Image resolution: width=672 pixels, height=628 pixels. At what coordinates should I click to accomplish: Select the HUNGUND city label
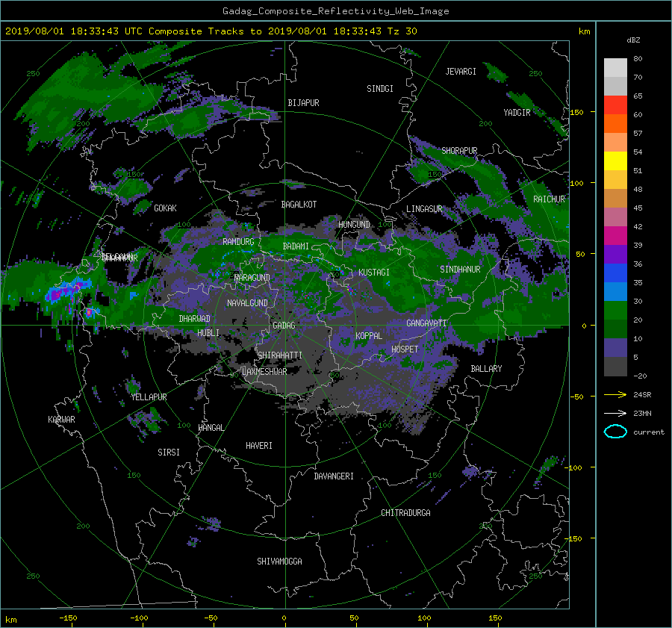354,225
